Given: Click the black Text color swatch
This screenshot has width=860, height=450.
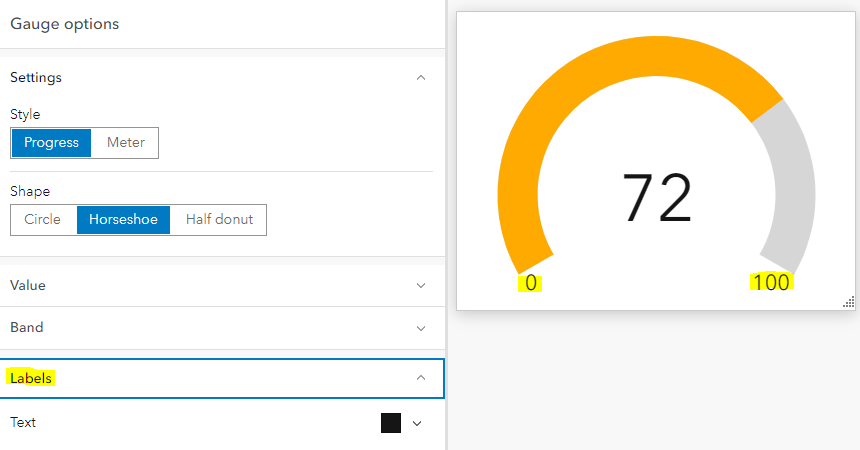Looking at the screenshot, I should click(x=391, y=423).
